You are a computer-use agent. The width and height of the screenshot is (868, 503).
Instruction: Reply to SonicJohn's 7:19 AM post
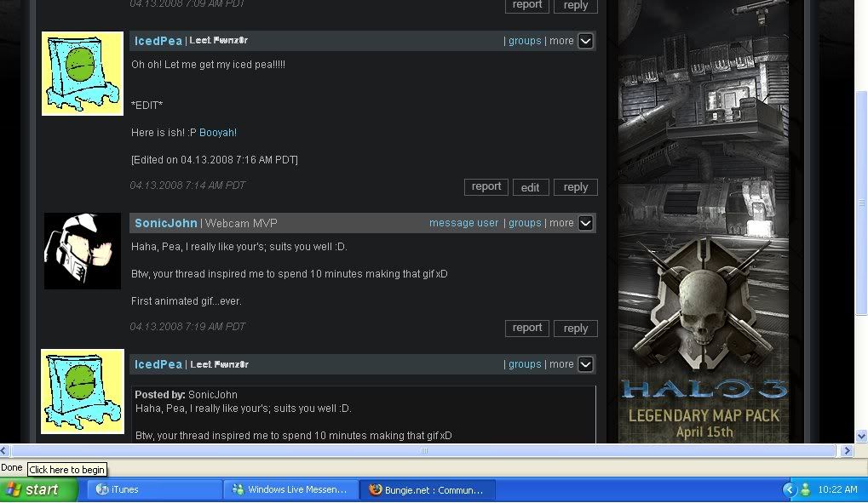pos(575,329)
